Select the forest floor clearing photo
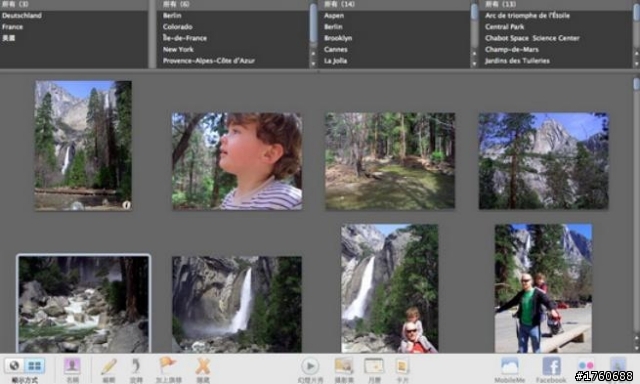The height and width of the screenshot is (384, 640). [x=390, y=161]
